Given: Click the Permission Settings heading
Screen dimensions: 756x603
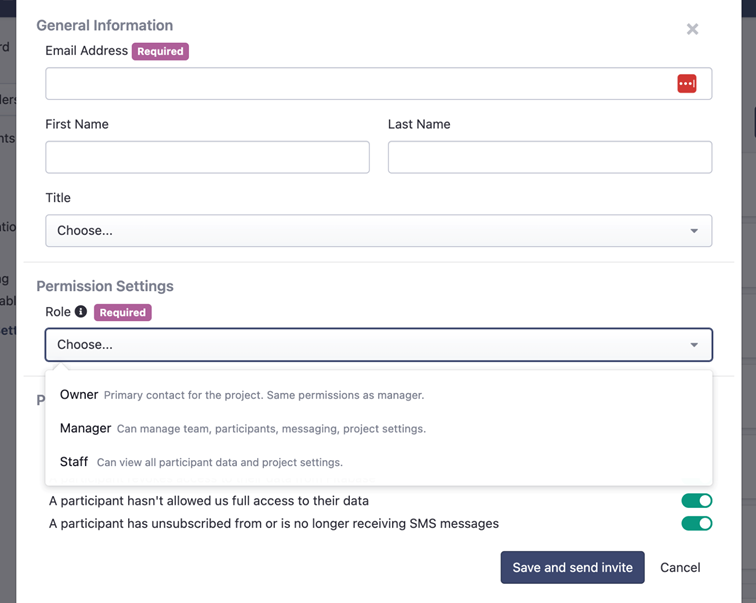Looking at the screenshot, I should coord(105,286).
